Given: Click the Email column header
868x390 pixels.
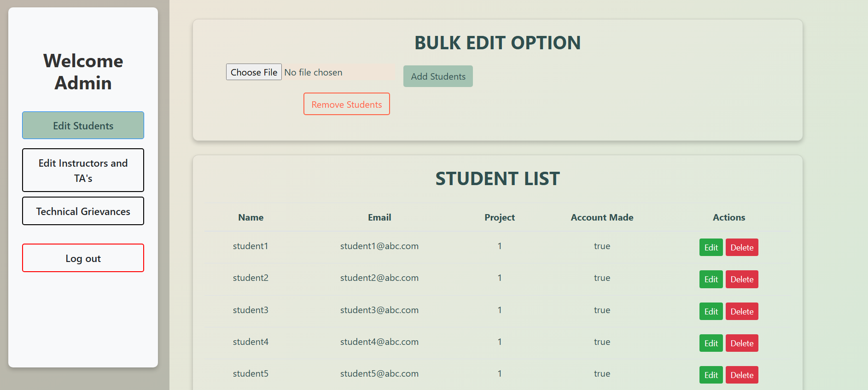Looking at the screenshot, I should point(379,217).
